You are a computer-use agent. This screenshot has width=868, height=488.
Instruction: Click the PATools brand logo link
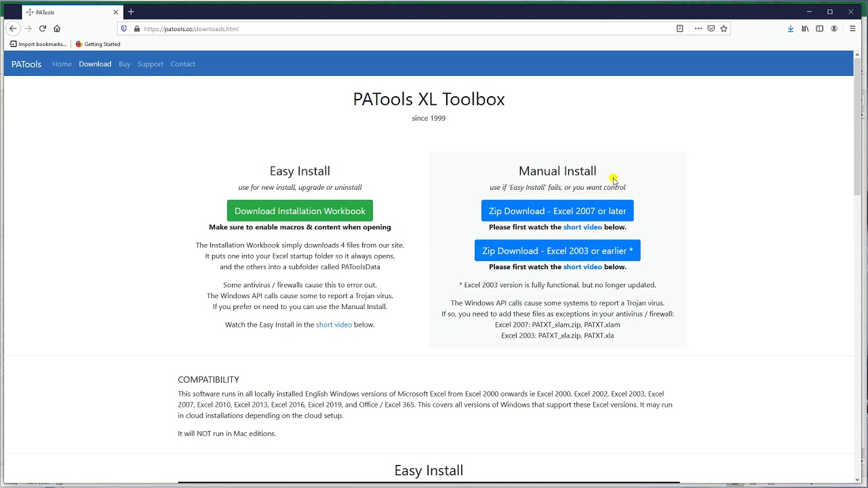[x=26, y=64]
